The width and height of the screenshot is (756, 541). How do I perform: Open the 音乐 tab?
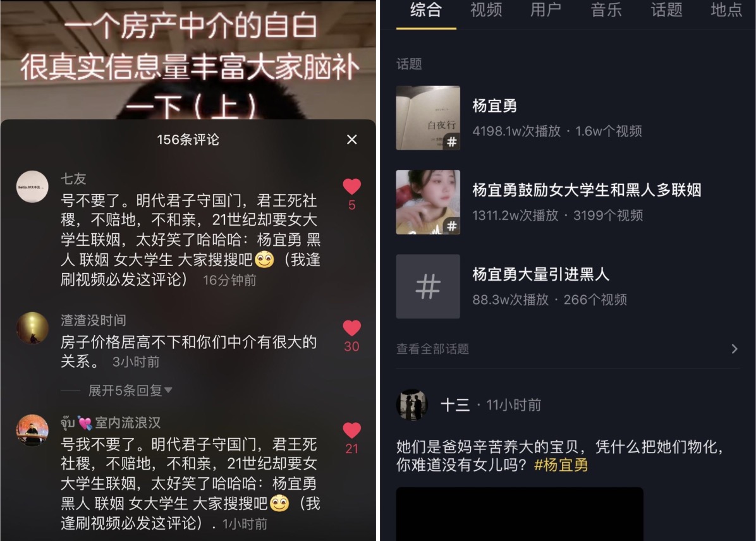click(606, 9)
